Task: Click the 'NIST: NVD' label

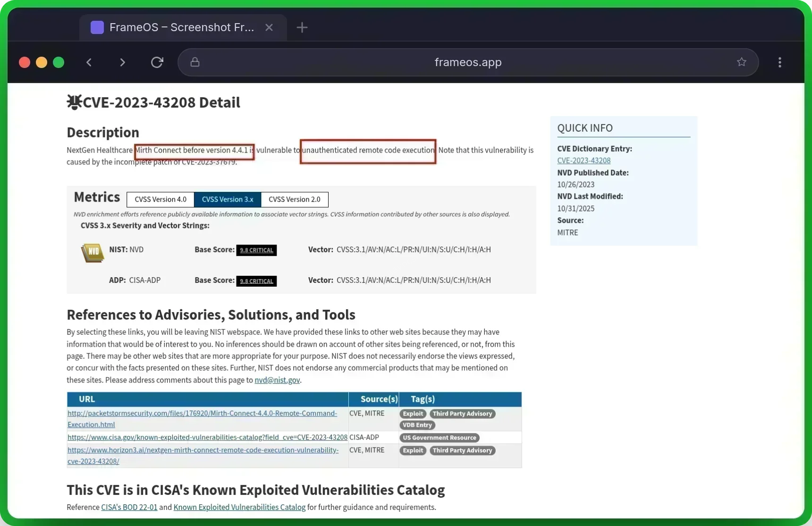Action: click(x=126, y=249)
